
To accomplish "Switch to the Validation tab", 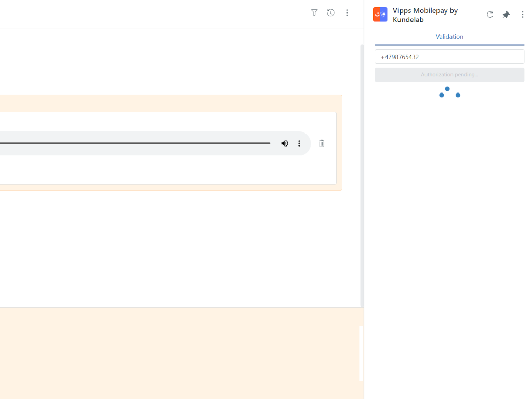I will [449, 37].
